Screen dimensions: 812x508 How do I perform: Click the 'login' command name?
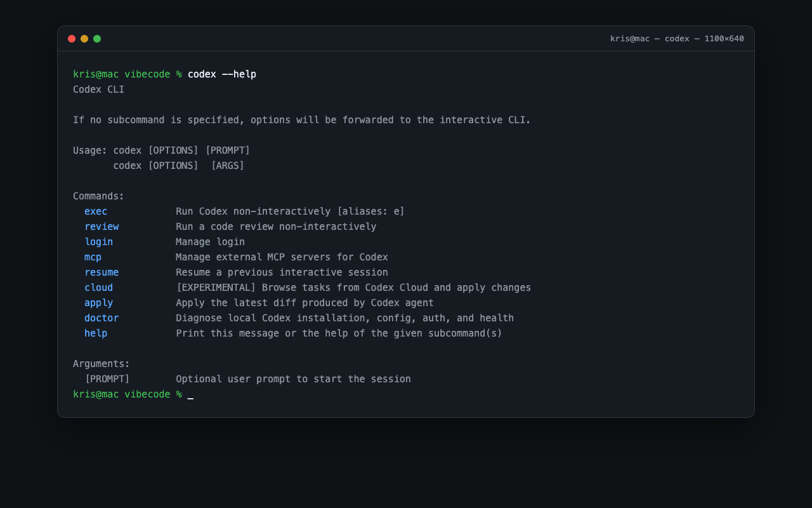coord(99,242)
